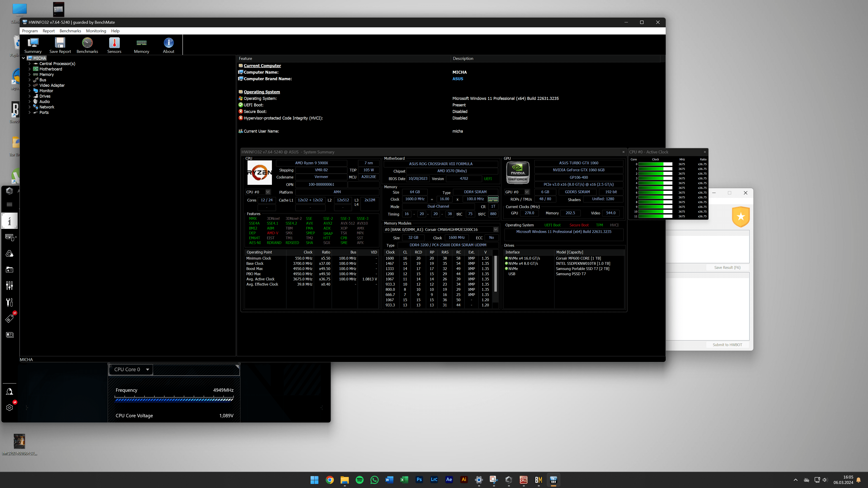
Task: Click the Feature column header
Action: tap(344, 59)
